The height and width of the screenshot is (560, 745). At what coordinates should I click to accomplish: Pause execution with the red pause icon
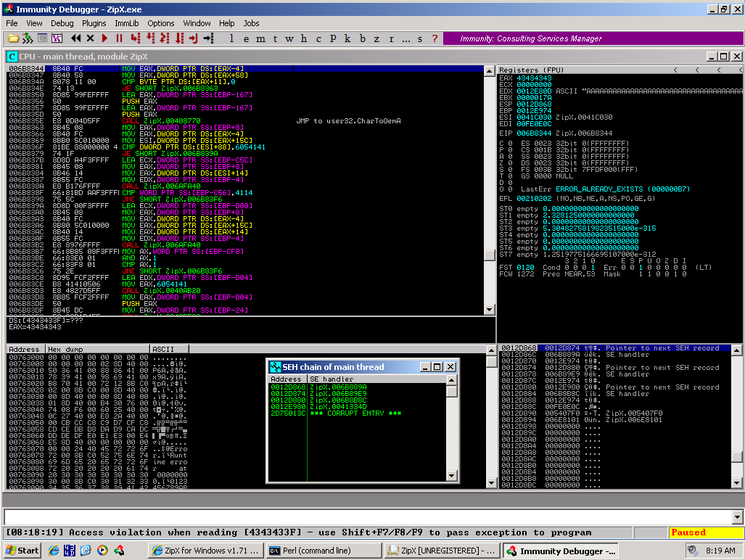119,38
